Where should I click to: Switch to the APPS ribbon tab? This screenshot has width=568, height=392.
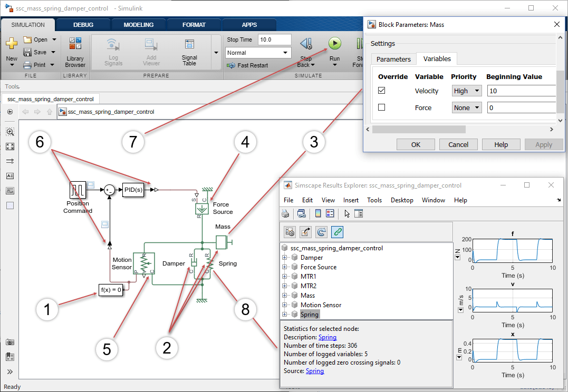tap(249, 25)
